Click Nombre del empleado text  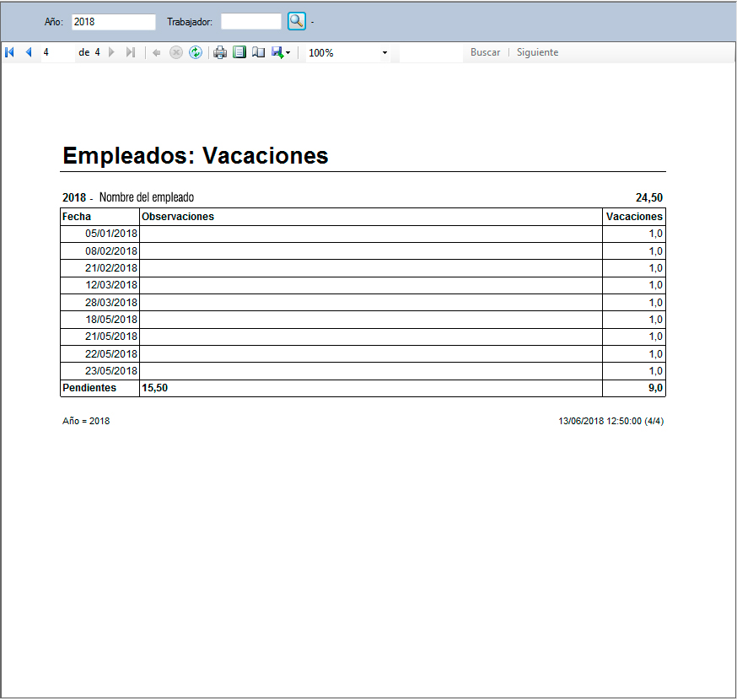(147, 197)
